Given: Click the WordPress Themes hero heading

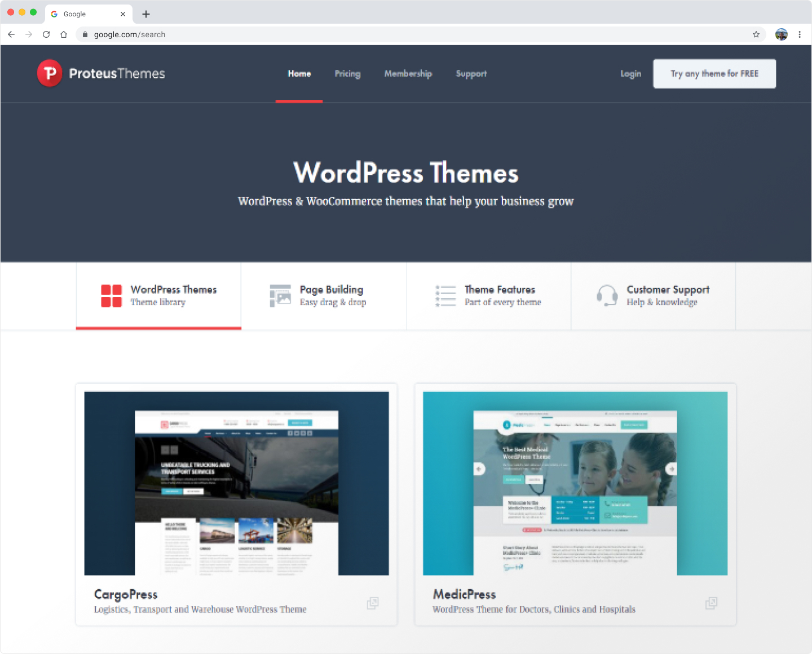Looking at the screenshot, I should (406, 173).
